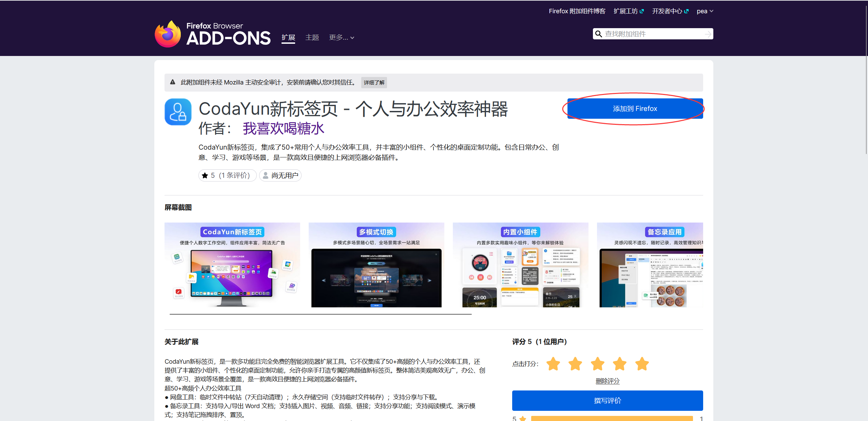Open the 多模式切换 screenshot thumbnail
Image resolution: width=868 pixels, height=421 pixels.
(376, 265)
